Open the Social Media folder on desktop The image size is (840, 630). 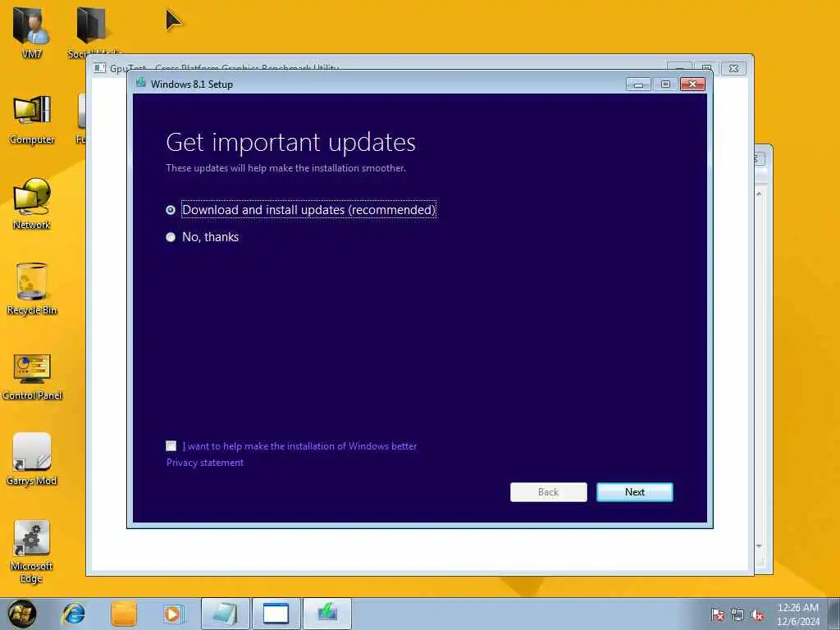(x=92, y=32)
